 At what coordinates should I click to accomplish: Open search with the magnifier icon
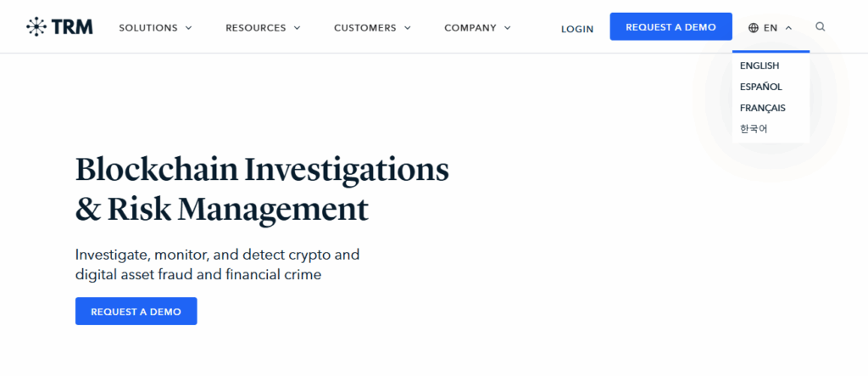pyautogui.click(x=821, y=26)
